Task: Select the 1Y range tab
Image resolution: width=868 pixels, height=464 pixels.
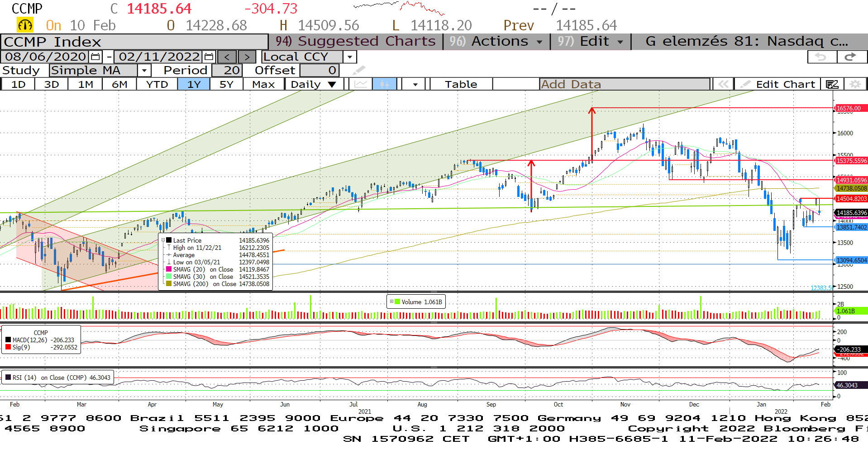Action: pos(194,84)
